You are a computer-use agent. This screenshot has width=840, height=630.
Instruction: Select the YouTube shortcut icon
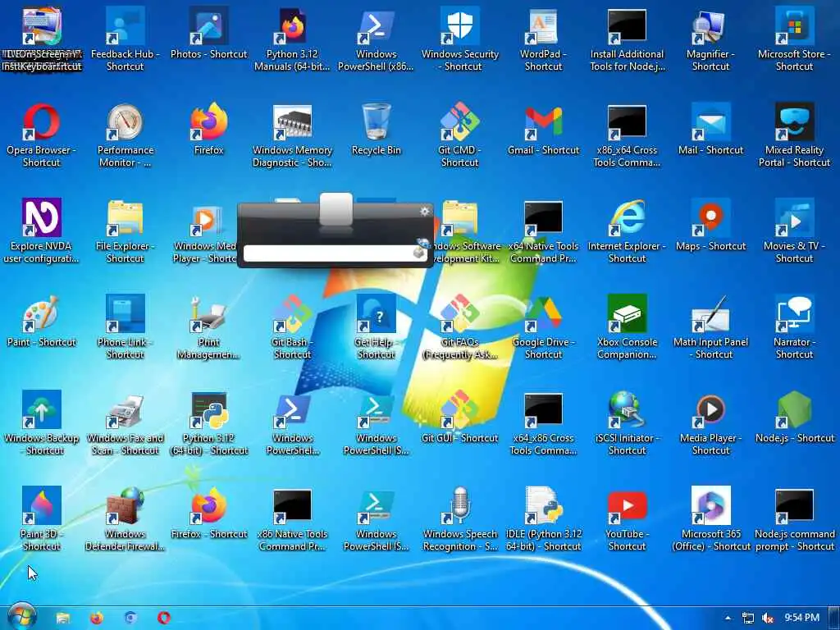coord(627,518)
